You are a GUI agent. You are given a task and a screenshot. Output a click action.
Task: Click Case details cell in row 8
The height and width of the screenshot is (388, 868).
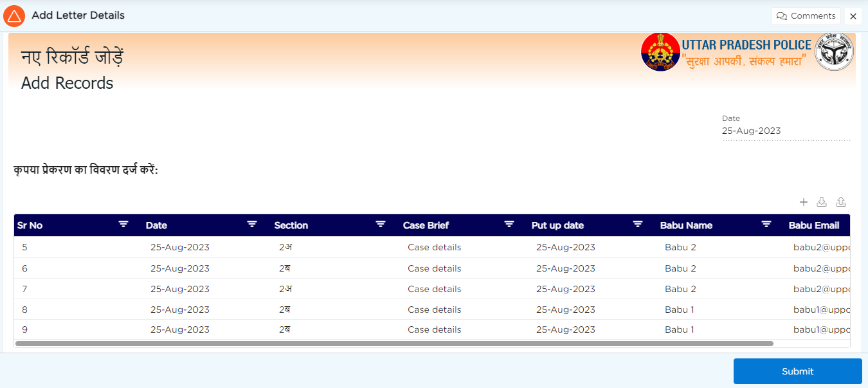[464, 309]
